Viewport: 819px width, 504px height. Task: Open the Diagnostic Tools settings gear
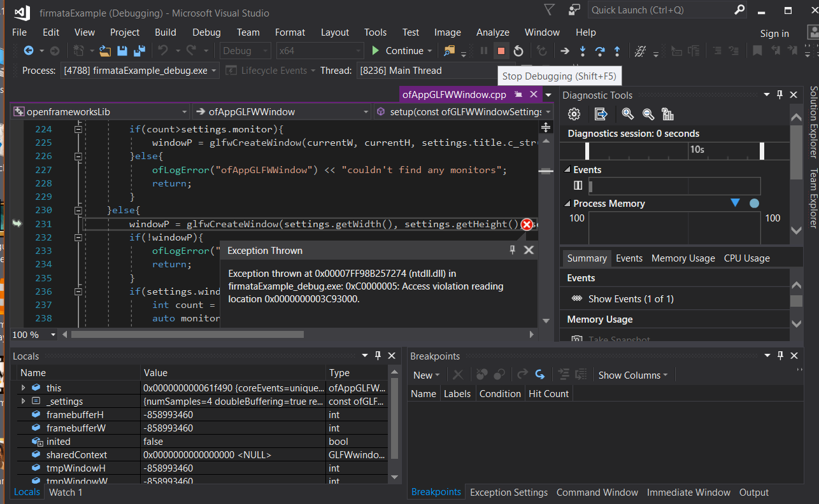coord(574,114)
